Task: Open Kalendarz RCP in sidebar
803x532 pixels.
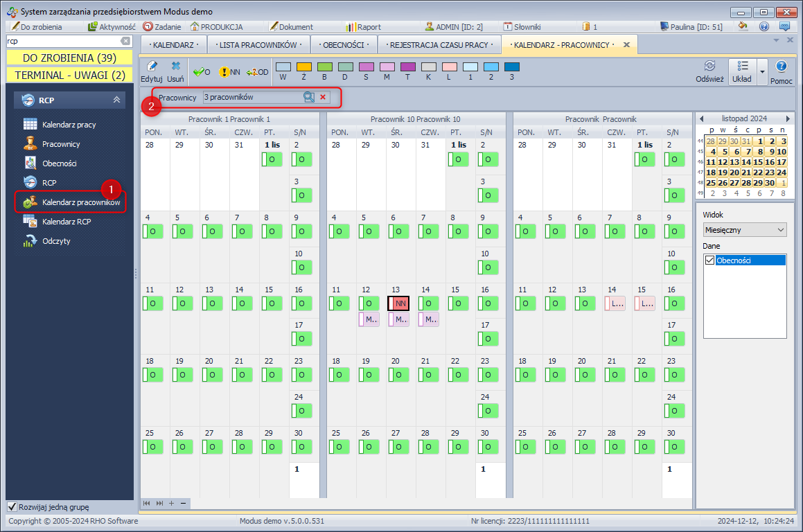Action: click(x=66, y=222)
